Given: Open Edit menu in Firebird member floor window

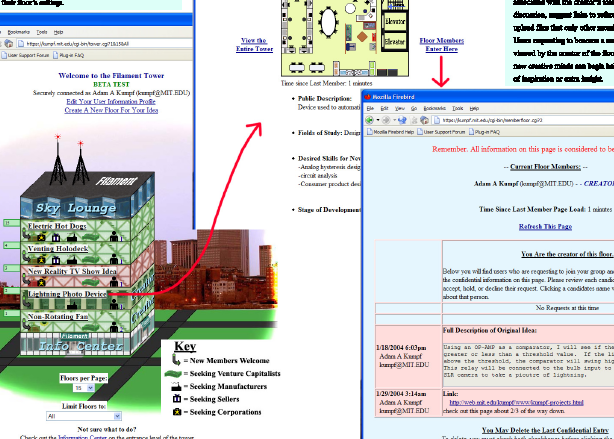Looking at the screenshot, I should [384, 108].
